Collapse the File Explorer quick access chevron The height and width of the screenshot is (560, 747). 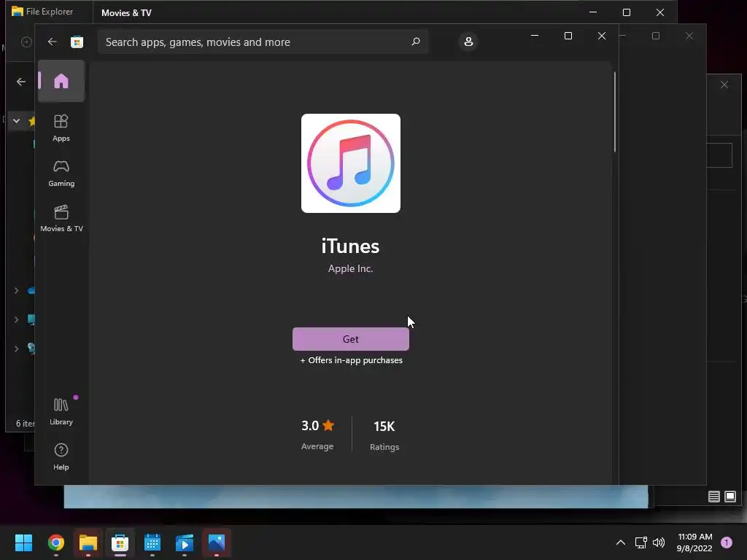[x=16, y=121]
